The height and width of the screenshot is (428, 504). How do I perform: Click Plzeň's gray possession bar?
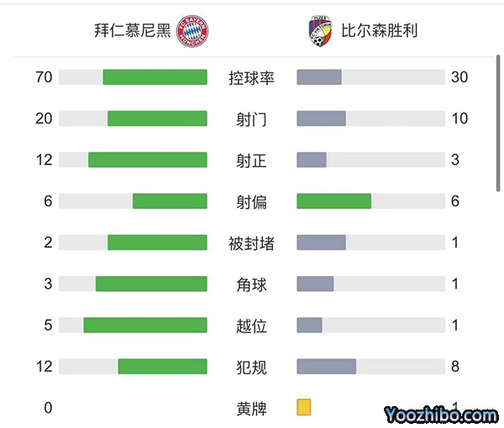tap(319, 77)
